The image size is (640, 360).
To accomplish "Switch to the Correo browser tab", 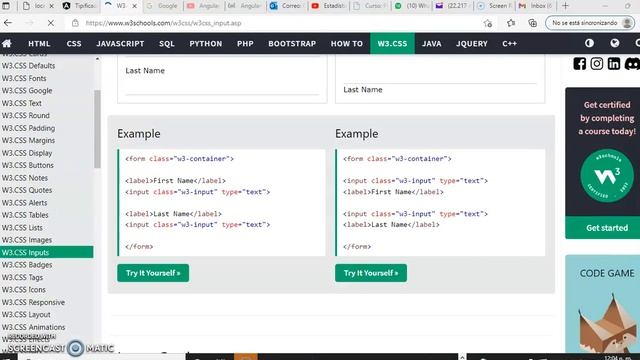I will (287, 6).
